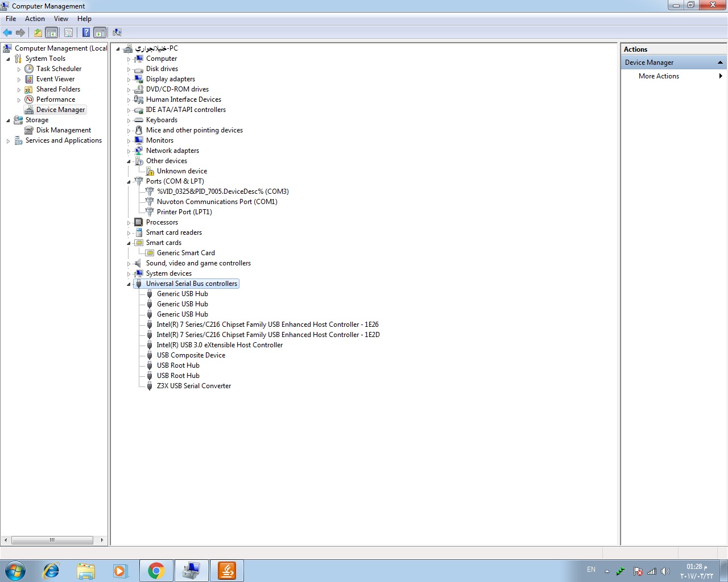Click the Shared Folders icon
The height and width of the screenshot is (582, 728).
[29, 89]
